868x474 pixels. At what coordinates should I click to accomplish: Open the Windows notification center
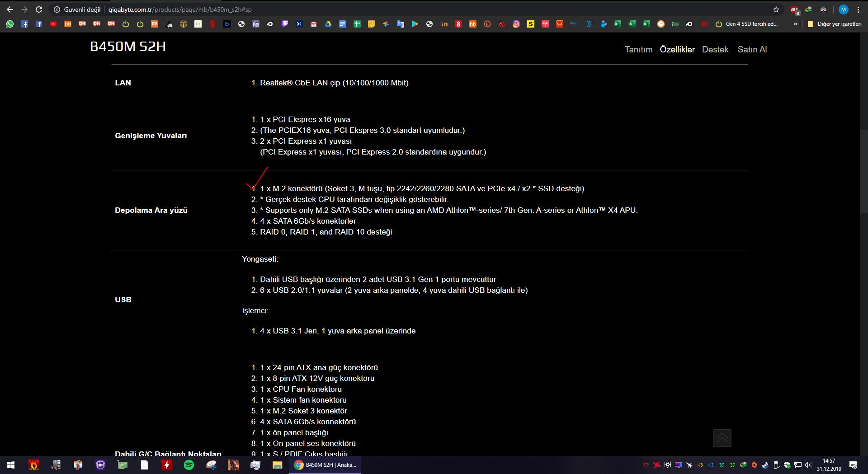pyautogui.click(x=853, y=465)
